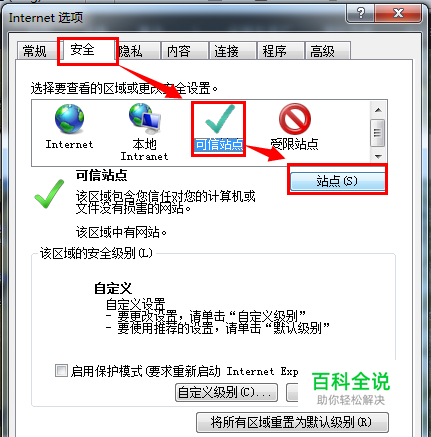
Task: Enable the 启用保护模式 checkbox
Action: [61, 371]
